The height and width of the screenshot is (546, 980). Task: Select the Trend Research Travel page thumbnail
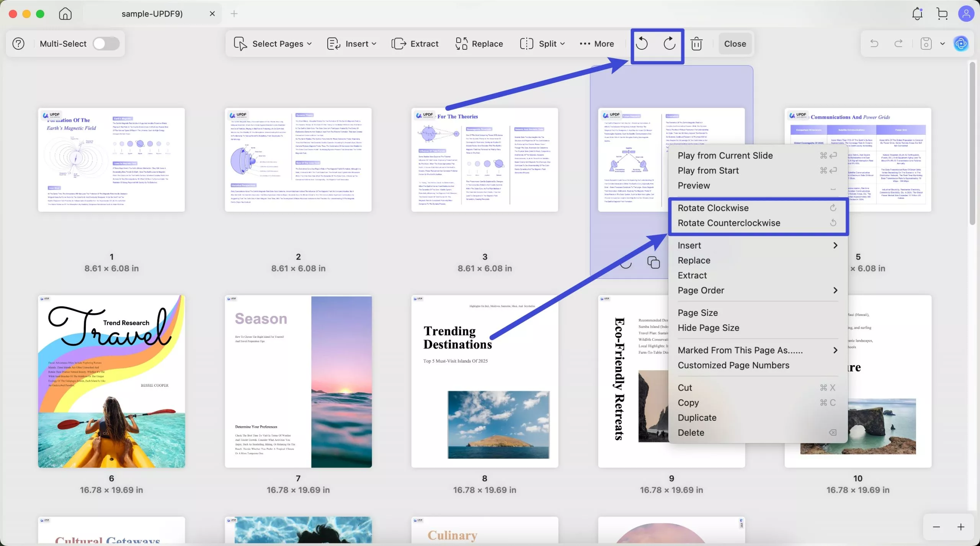pos(111,382)
